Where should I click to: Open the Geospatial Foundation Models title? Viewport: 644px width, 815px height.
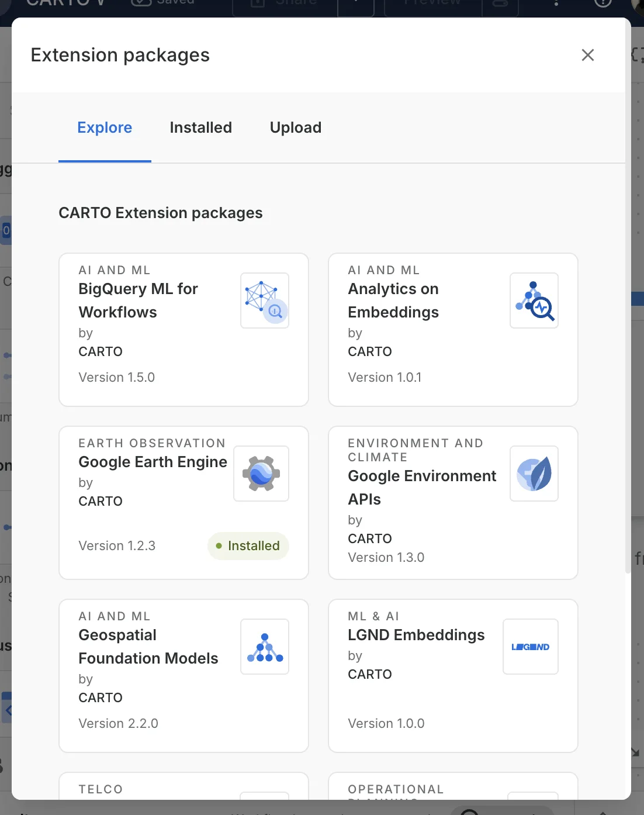coord(148,647)
